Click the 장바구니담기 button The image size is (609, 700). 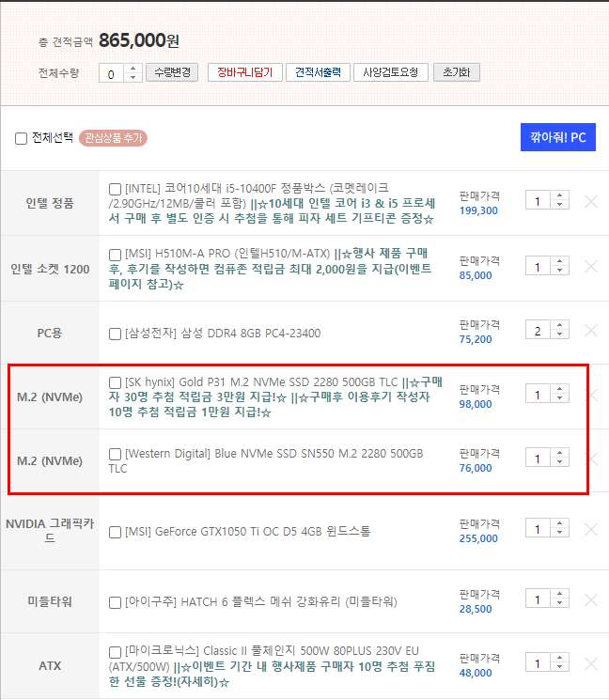pyautogui.click(x=244, y=72)
